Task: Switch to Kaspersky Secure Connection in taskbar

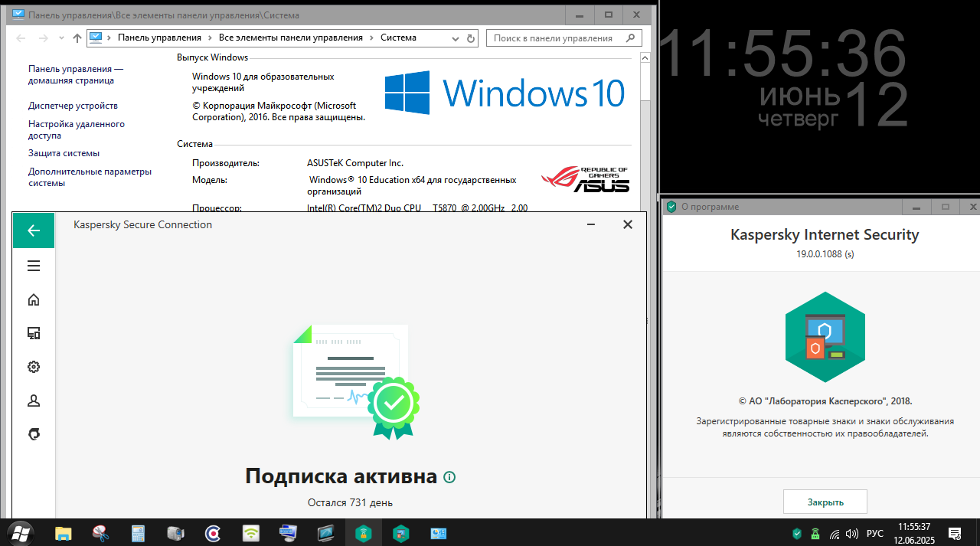Action: point(363,532)
